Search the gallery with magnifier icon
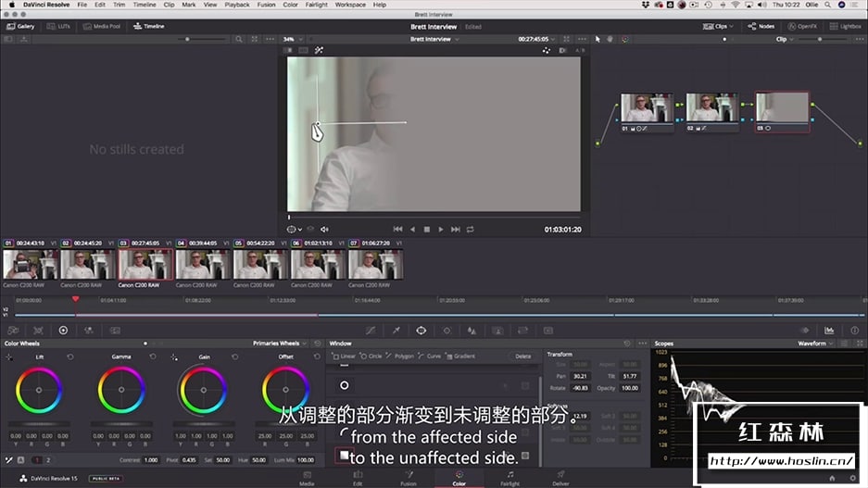 (x=239, y=39)
